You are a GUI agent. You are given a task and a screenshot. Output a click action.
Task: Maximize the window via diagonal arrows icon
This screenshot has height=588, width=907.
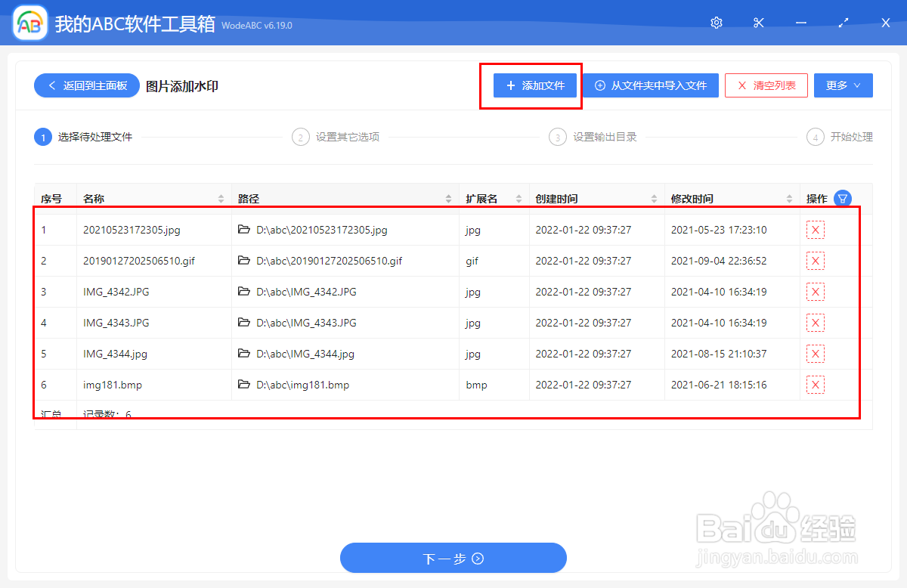tap(844, 23)
